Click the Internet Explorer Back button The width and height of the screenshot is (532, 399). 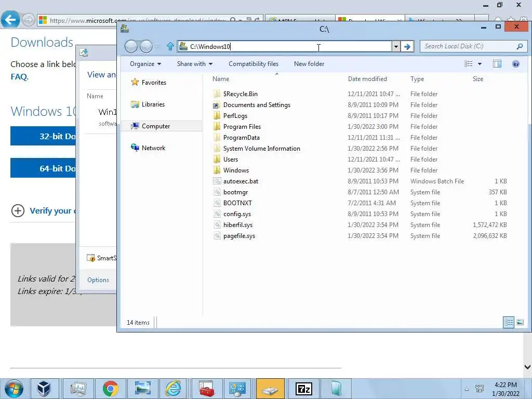(x=10, y=20)
